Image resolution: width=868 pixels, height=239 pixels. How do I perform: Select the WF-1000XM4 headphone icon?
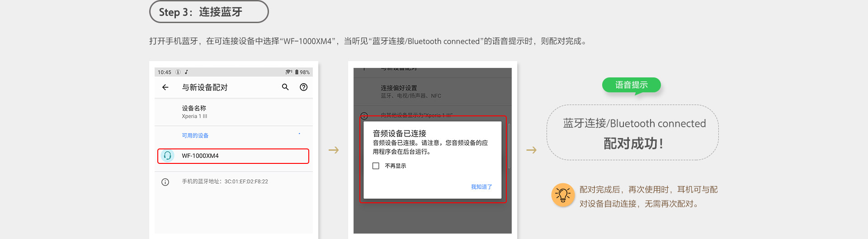[x=167, y=156]
